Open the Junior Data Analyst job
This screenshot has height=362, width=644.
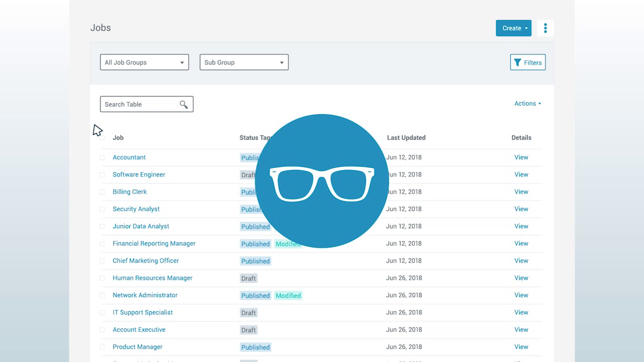point(141,226)
